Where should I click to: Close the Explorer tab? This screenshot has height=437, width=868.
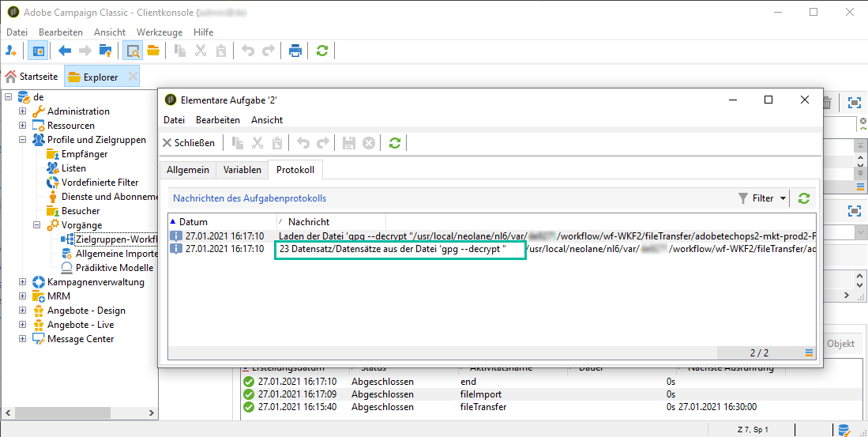pyautogui.click(x=133, y=77)
